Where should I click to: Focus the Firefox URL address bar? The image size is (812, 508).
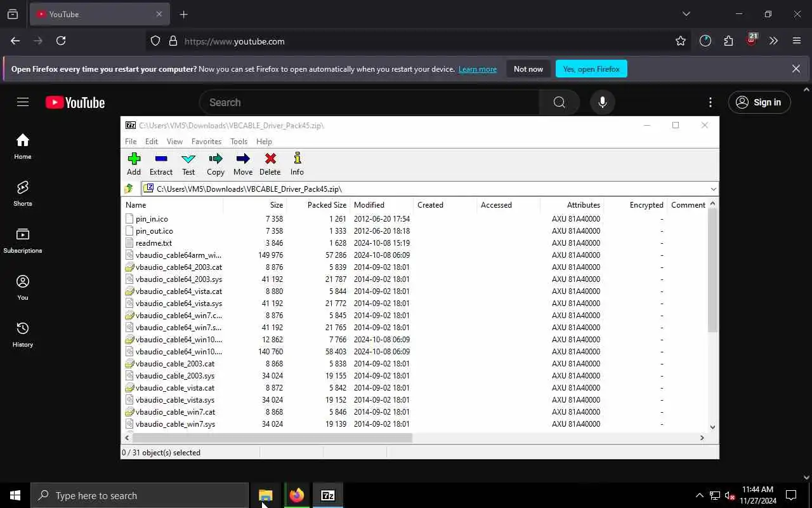pyautogui.click(x=419, y=41)
